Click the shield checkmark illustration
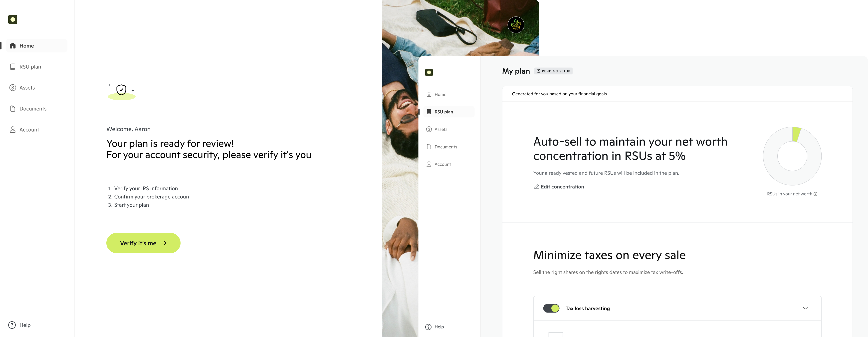 click(x=121, y=90)
